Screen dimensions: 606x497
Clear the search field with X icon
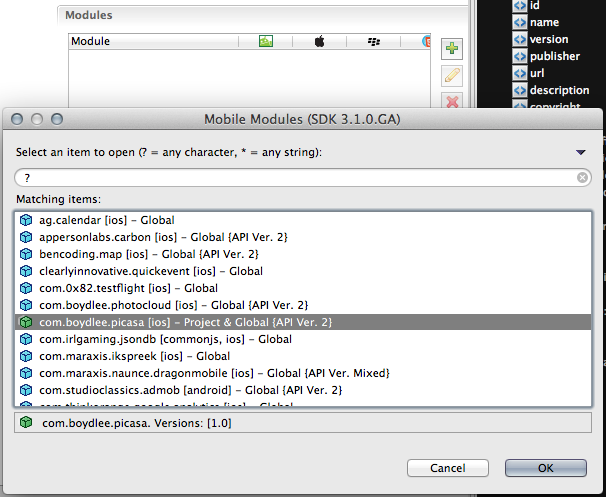(x=582, y=177)
